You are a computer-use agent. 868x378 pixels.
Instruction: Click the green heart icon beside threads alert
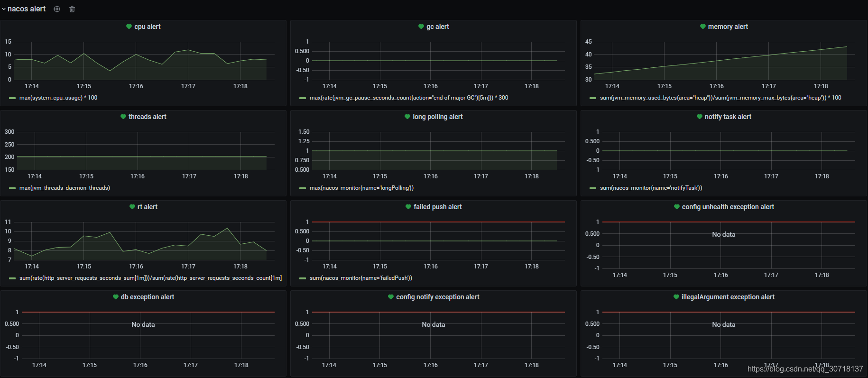coord(123,117)
